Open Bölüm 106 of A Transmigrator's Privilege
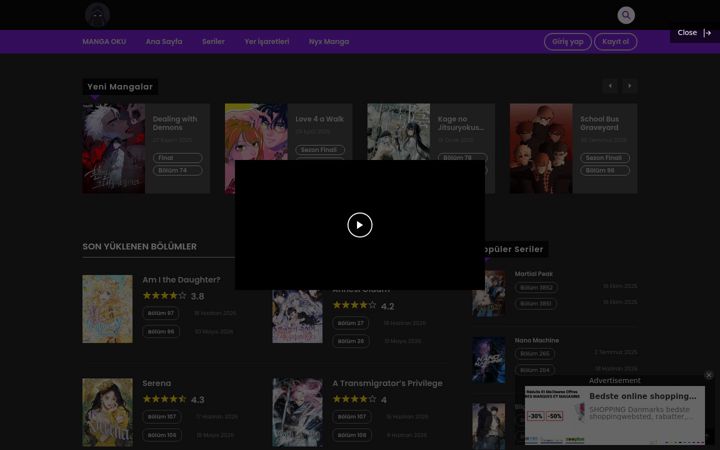 pos(352,435)
